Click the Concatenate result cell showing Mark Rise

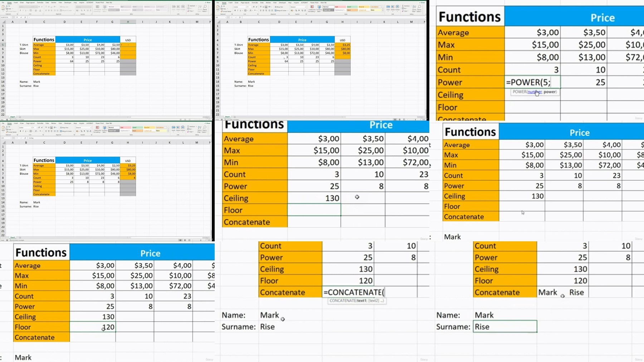tap(562, 292)
